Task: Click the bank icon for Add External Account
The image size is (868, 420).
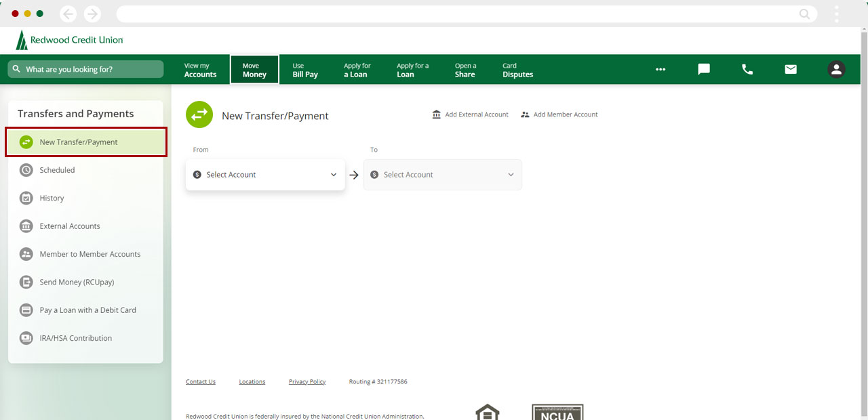Action: click(x=437, y=114)
